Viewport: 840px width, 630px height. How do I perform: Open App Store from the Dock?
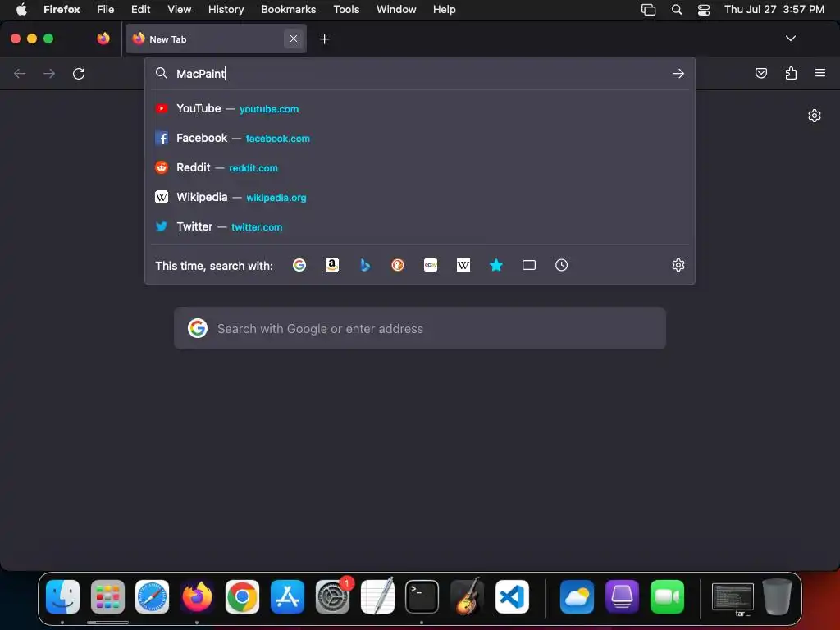tap(287, 596)
